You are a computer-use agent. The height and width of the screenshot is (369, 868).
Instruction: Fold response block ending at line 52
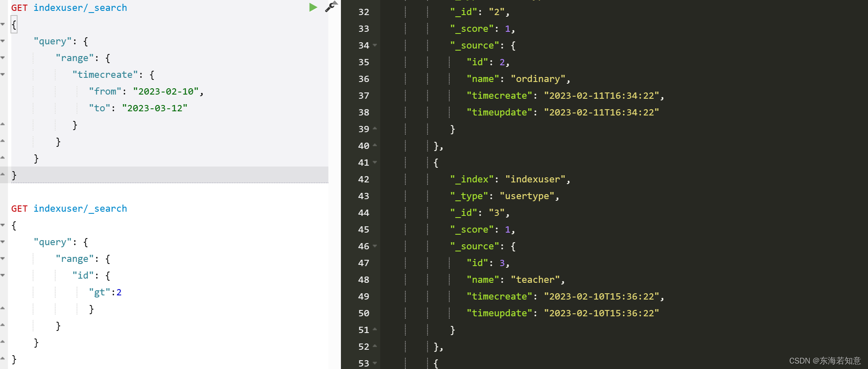pyautogui.click(x=375, y=346)
